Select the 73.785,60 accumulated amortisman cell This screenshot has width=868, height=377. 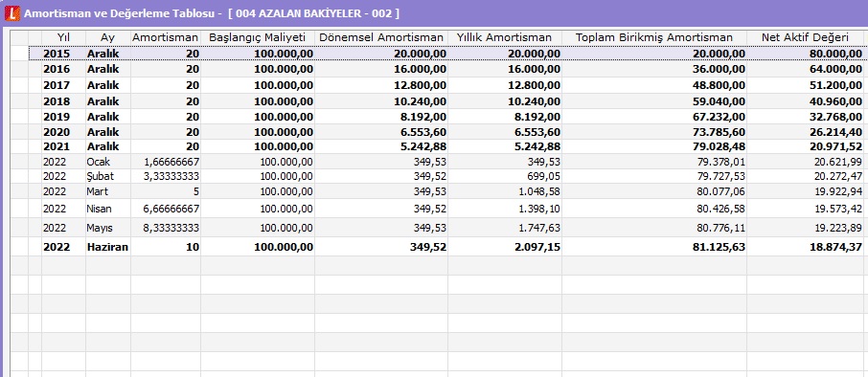pos(653,132)
